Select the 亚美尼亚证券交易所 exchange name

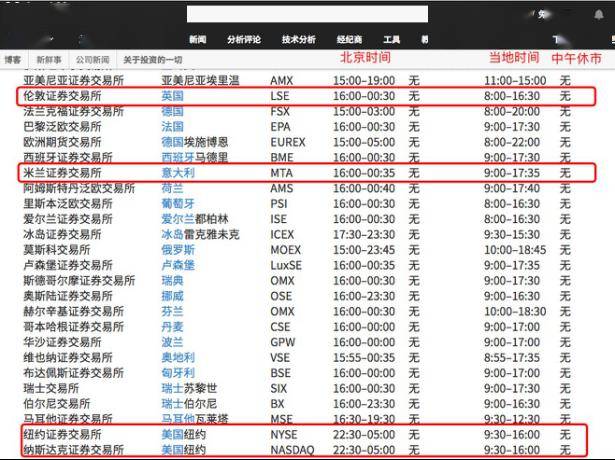point(74,80)
